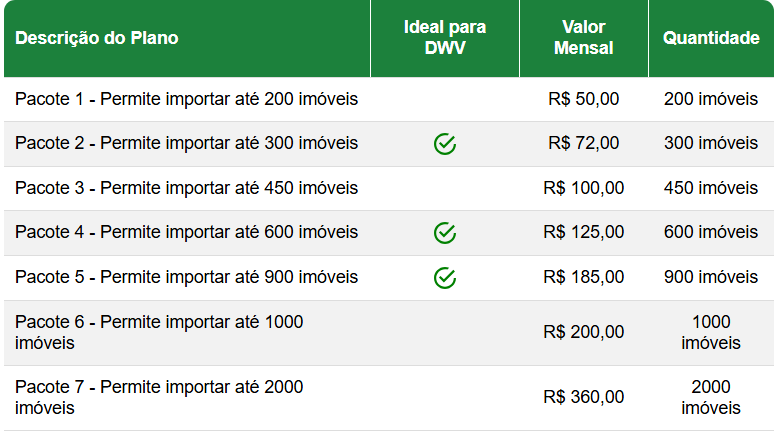This screenshot has width=780, height=434.
Task: Click the R$ 50,00 price cell
Action: pos(584,99)
